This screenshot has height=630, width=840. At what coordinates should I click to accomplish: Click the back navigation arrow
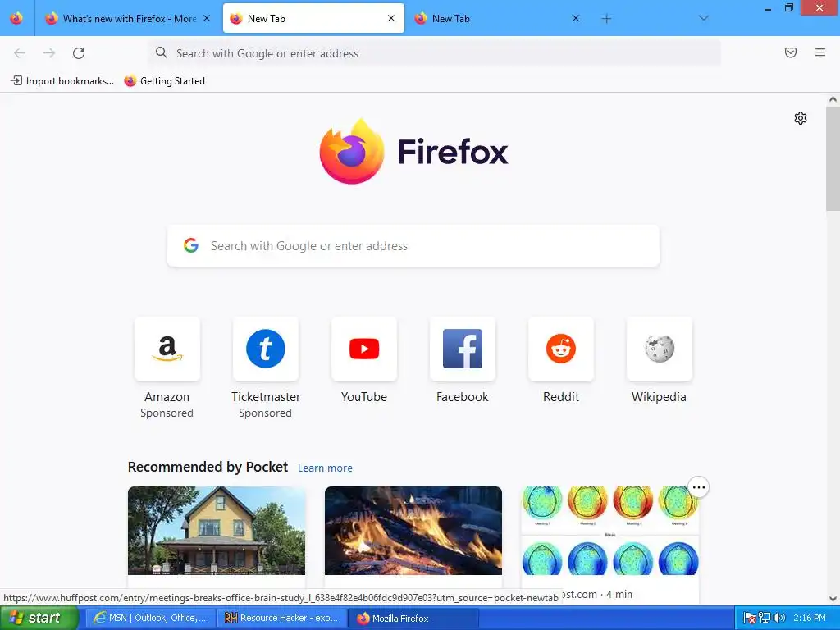pyautogui.click(x=20, y=53)
